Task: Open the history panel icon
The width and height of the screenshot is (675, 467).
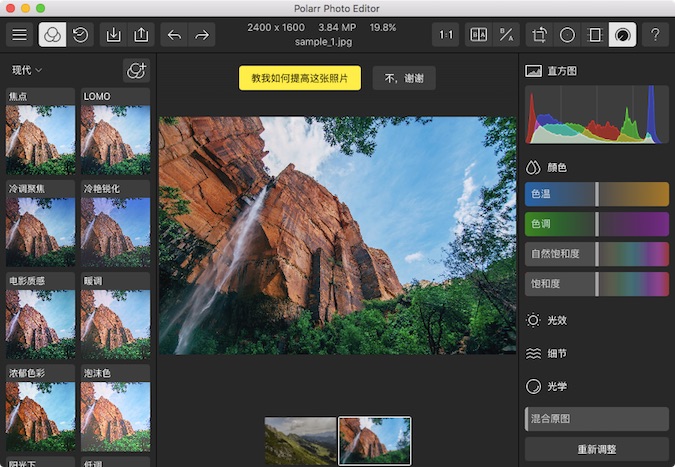Action: pyautogui.click(x=80, y=34)
